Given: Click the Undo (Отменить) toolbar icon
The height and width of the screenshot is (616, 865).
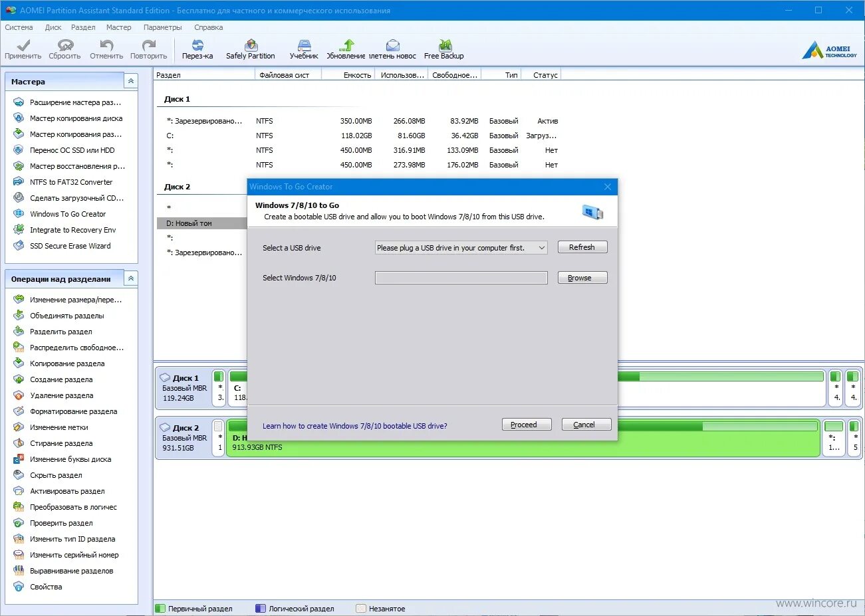Looking at the screenshot, I should point(106,49).
